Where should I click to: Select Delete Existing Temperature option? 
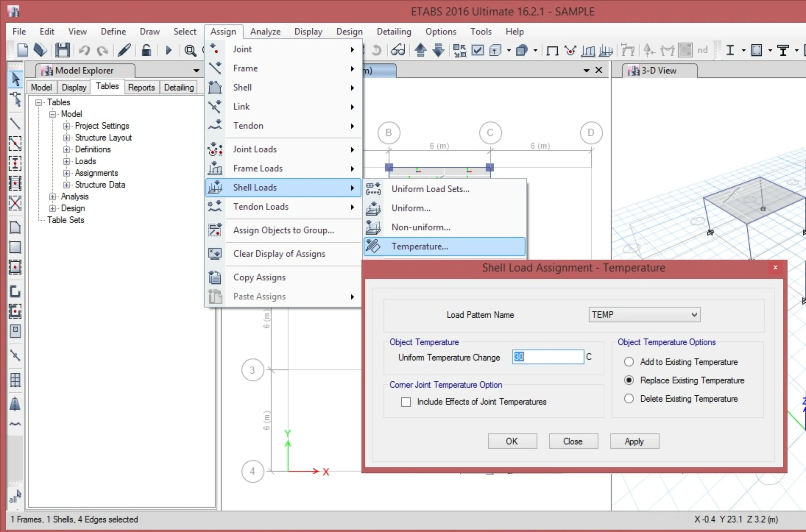tap(629, 398)
